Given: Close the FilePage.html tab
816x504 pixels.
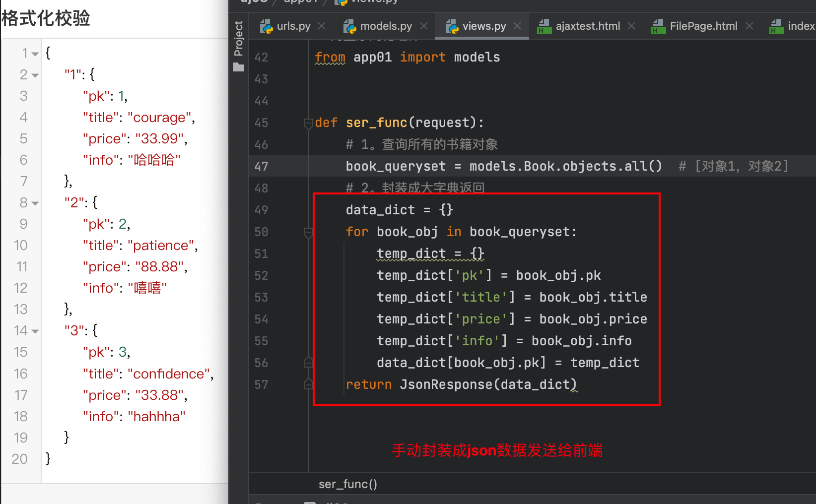Looking at the screenshot, I should 749,26.
